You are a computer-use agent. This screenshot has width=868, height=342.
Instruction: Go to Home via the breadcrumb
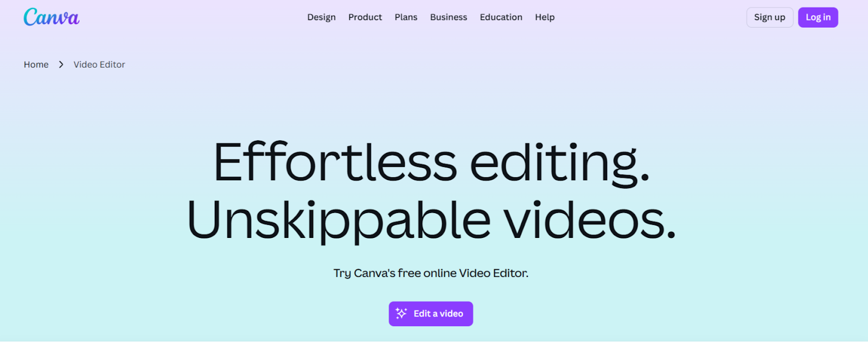tap(36, 64)
